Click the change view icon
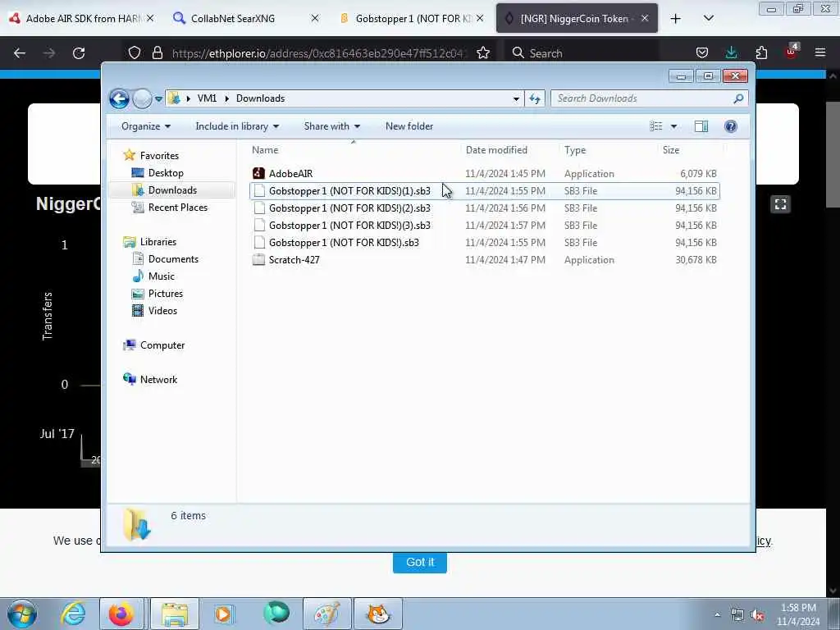 pyautogui.click(x=655, y=126)
